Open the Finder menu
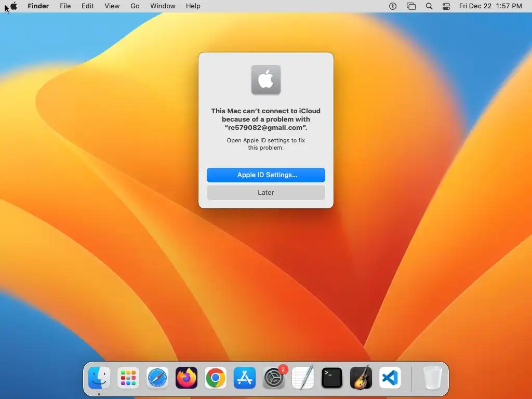The height and width of the screenshot is (399, 532). [38, 6]
